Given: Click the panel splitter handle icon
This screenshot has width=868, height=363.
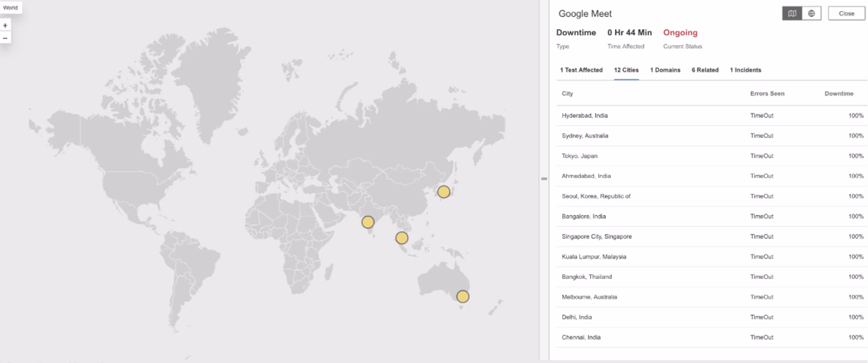Looking at the screenshot, I should (544, 179).
